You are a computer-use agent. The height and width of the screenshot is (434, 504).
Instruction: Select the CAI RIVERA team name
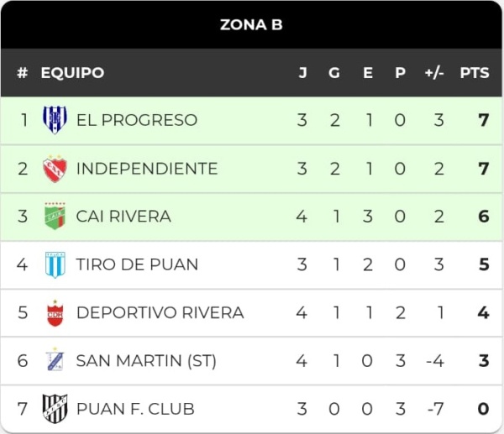point(123,217)
